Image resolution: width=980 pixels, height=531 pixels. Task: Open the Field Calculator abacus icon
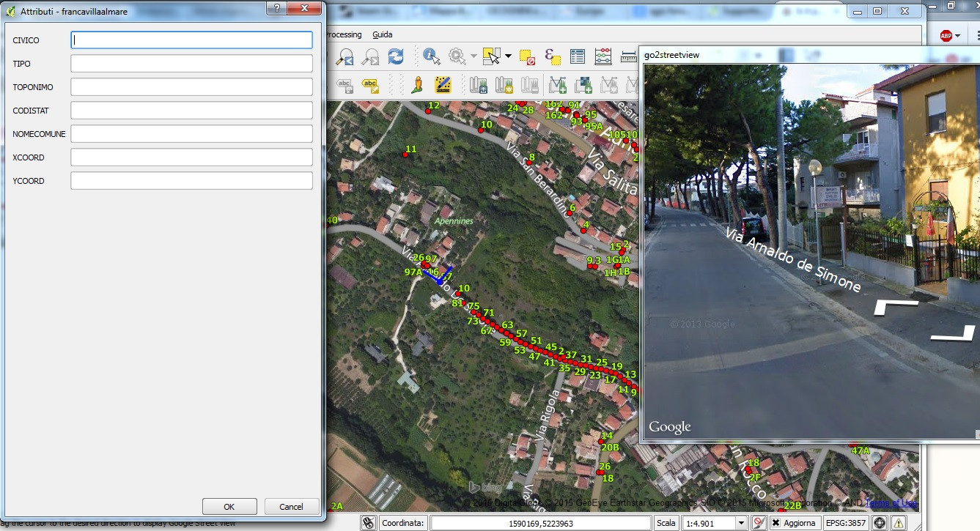(603, 56)
